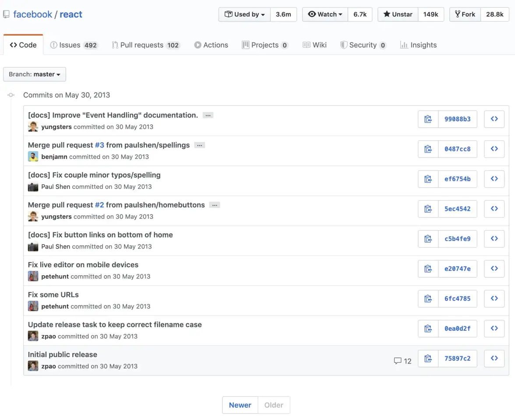Open the Insights tab
This screenshot has height=420, width=515.
(418, 45)
